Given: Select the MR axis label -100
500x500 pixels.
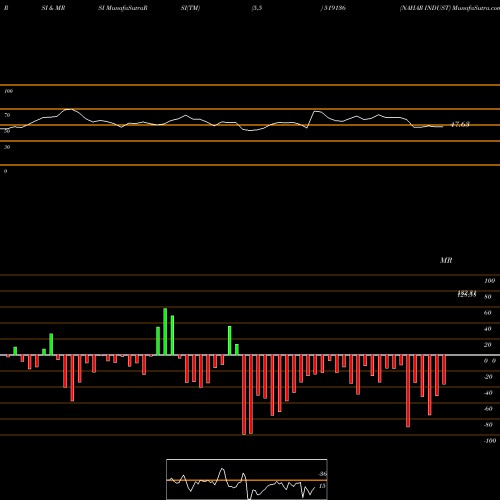Looking at the screenshot, I should pos(490,441).
